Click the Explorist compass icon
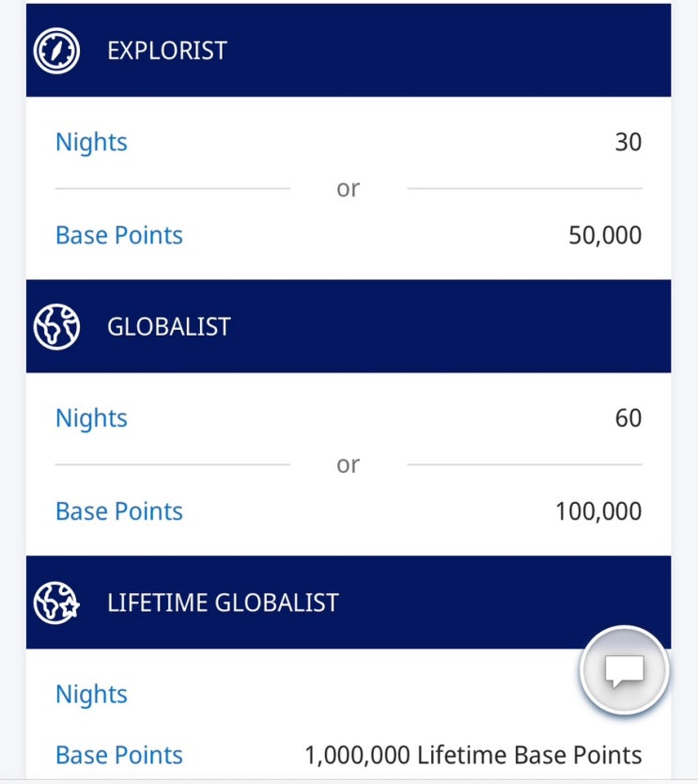Viewport: 698px width, 784px height. coord(56,51)
